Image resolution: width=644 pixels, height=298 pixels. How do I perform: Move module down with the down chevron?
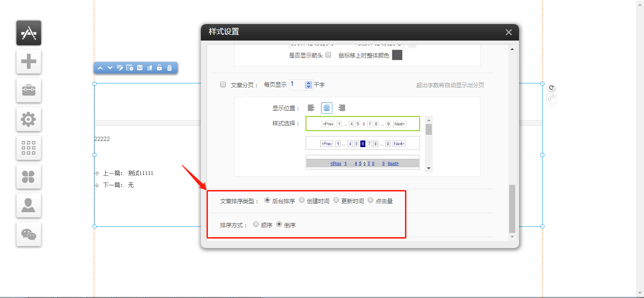click(x=110, y=68)
